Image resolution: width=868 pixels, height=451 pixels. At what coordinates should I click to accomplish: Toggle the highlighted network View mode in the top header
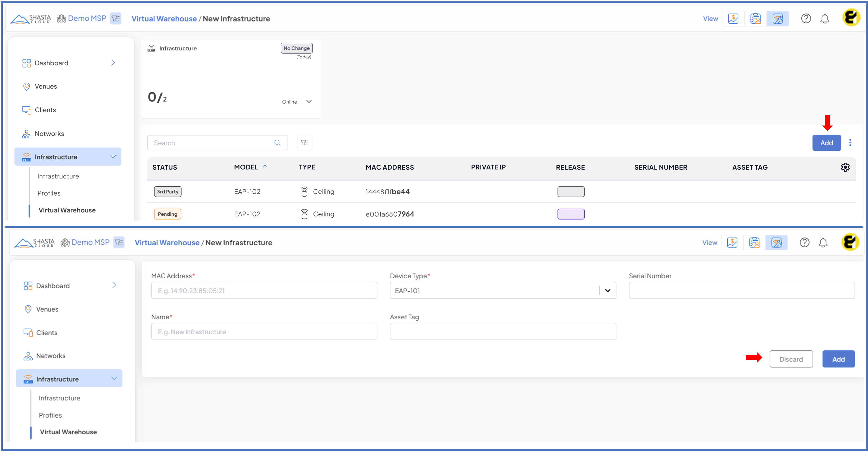click(x=777, y=18)
